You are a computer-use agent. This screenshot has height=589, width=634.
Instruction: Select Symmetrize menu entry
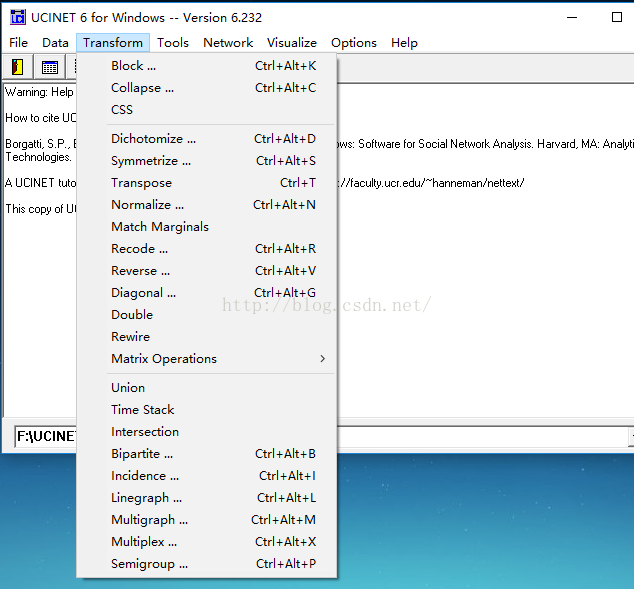[206, 161]
